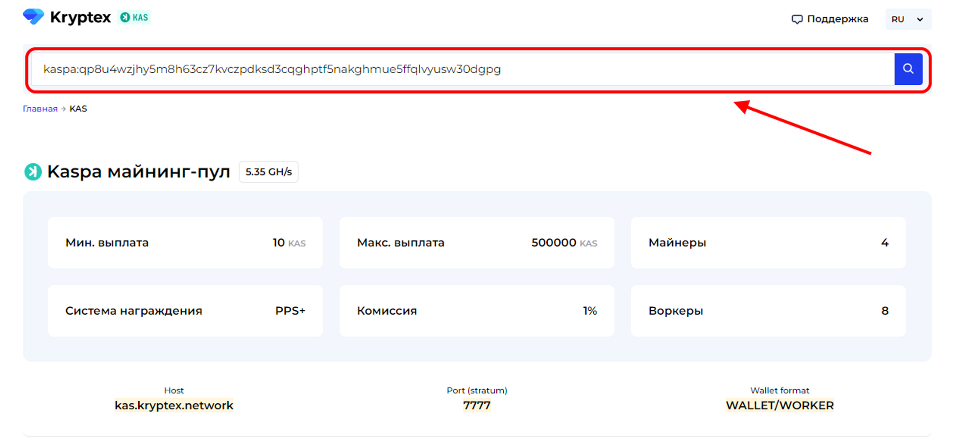This screenshot has width=980, height=447.
Task: Select the Комиссия label
Action: coord(387,311)
